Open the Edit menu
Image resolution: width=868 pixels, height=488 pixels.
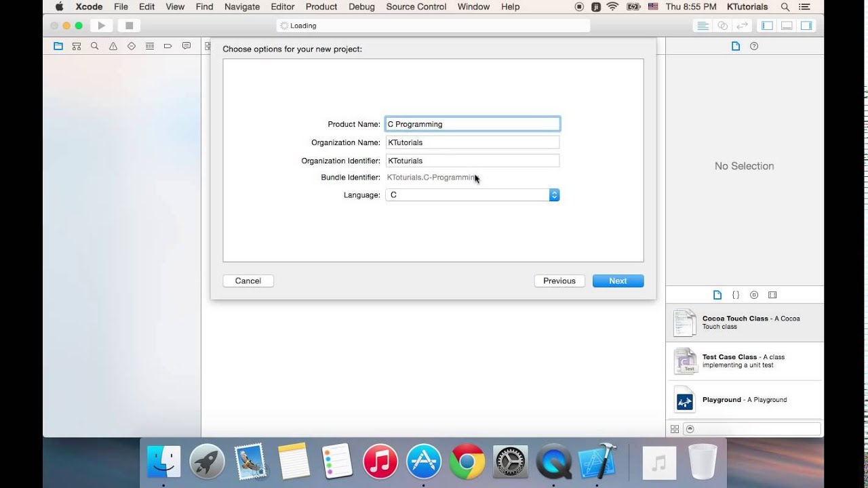[x=146, y=7]
